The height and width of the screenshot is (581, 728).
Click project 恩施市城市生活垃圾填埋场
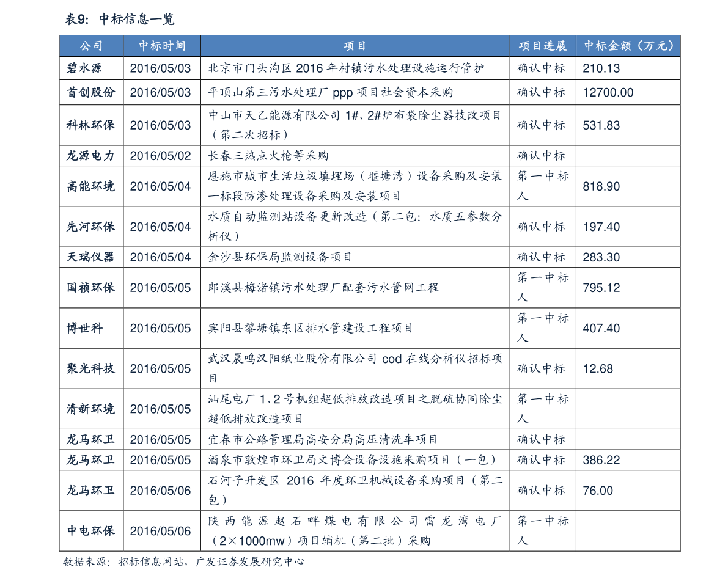pyautogui.click(x=355, y=186)
